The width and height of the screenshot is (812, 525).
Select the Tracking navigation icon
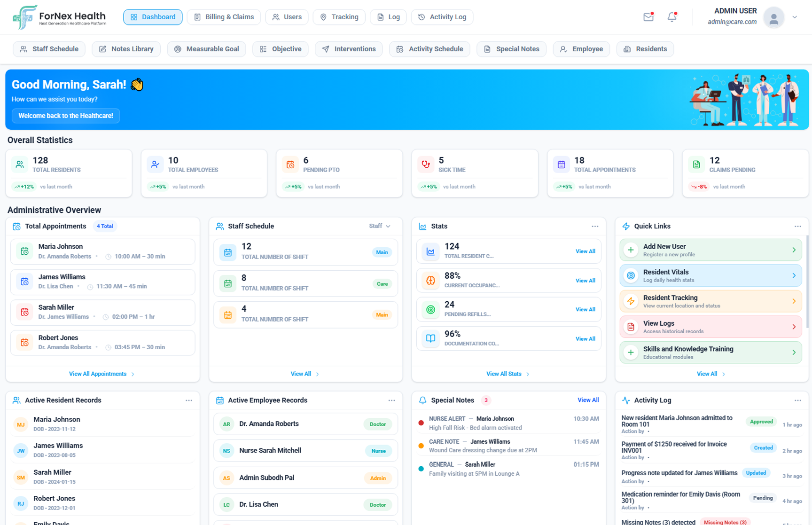[x=323, y=17]
